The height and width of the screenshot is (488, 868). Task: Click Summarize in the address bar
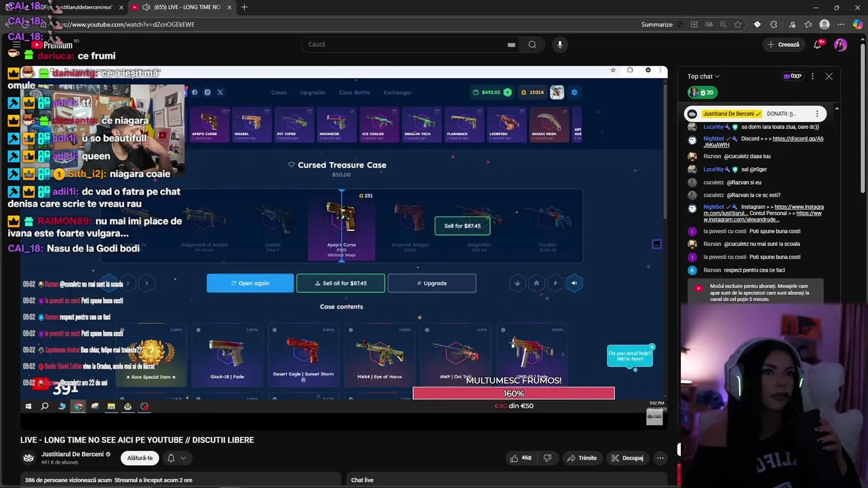point(656,24)
